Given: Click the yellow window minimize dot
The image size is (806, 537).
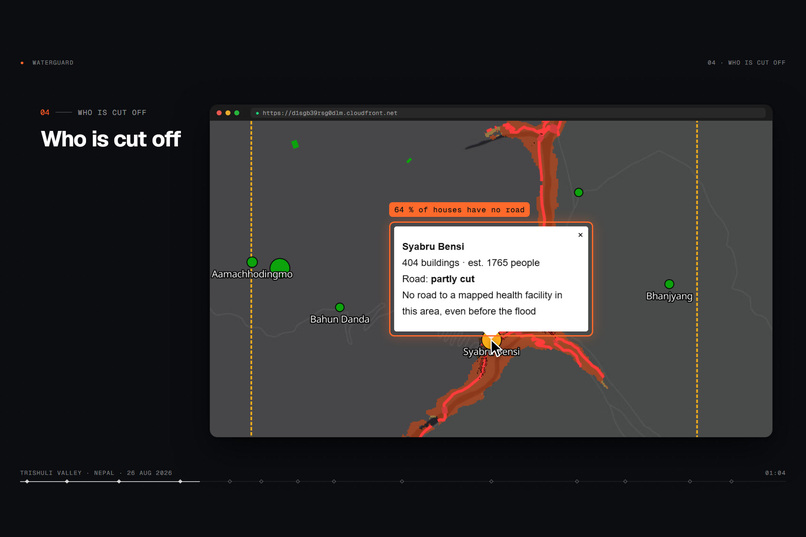Looking at the screenshot, I should (228, 113).
